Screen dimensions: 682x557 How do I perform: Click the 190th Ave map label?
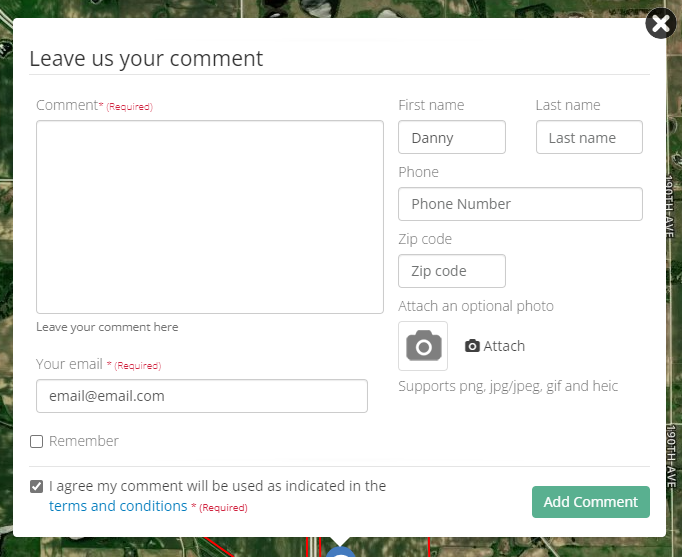click(672, 205)
